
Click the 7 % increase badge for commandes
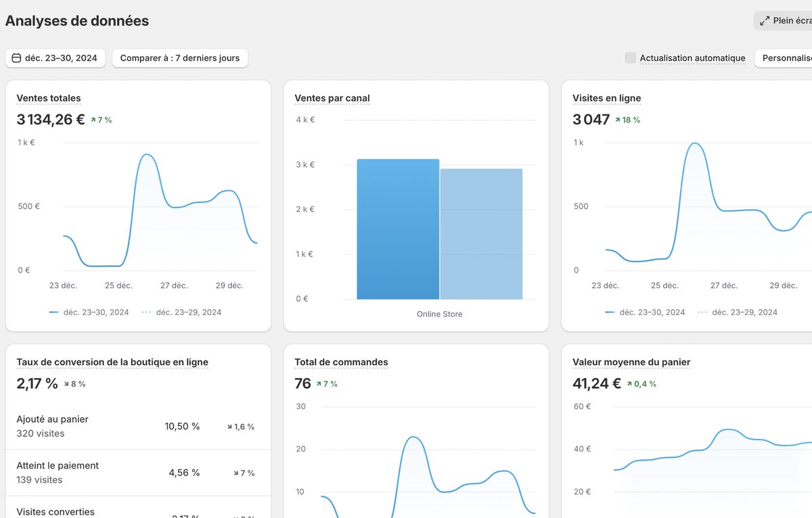pos(327,384)
